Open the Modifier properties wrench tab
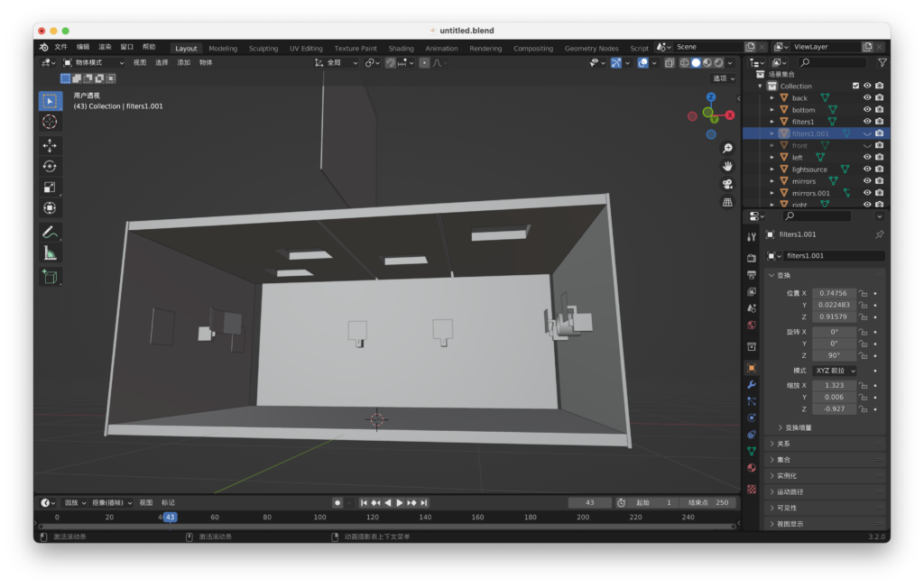924x587 pixels. coord(752,384)
